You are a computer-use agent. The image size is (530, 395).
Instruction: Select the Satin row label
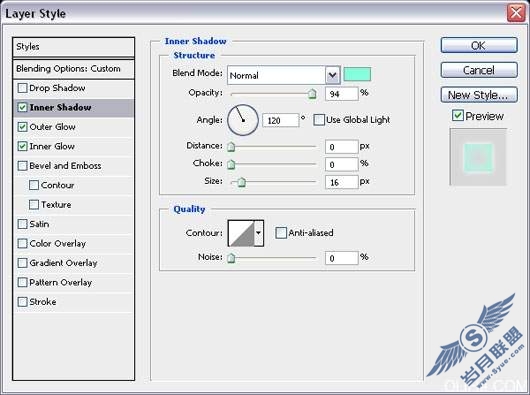pyautogui.click(x=39, y=224)
